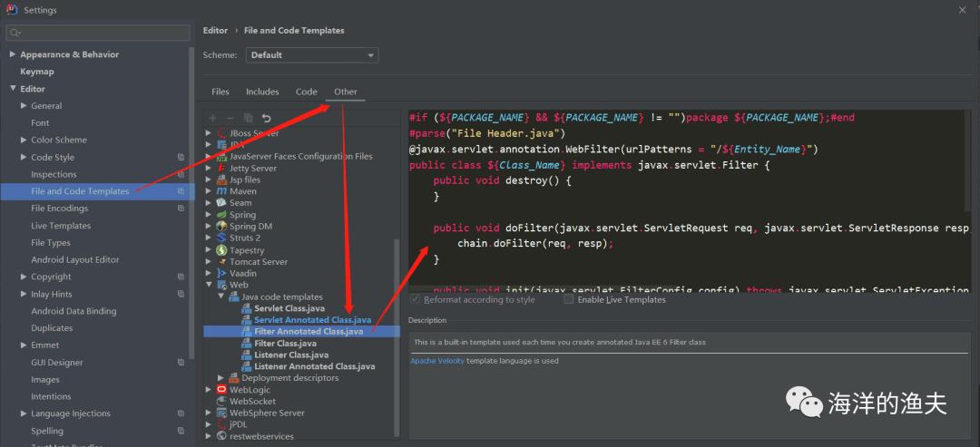Select the Tomcat Server icon
This screenshot has height=447, width=980.
click(x=221, y=262)
